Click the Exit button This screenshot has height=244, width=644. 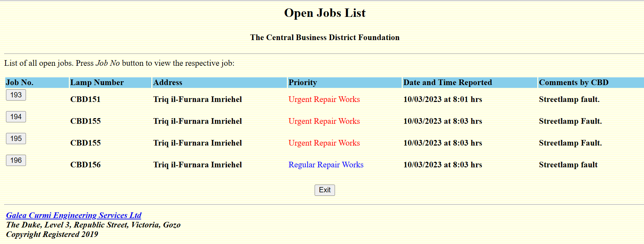(324, 190)
